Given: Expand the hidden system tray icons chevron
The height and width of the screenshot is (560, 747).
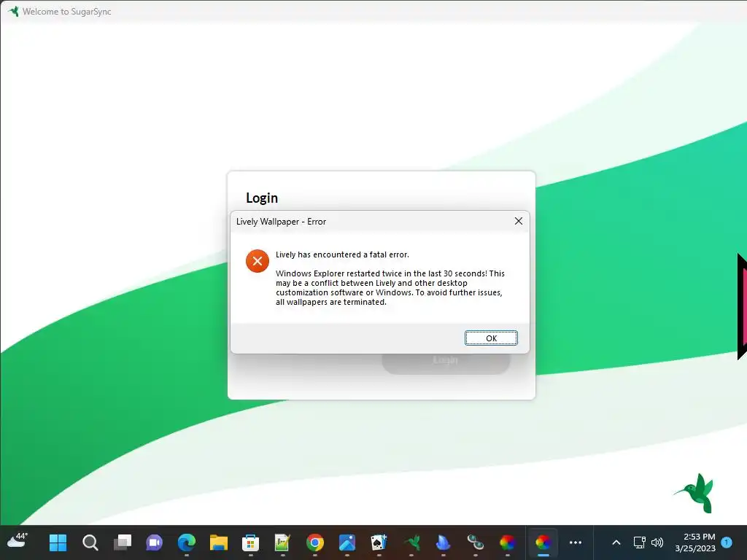Looking at the screenshot, I should pos(616,542).
